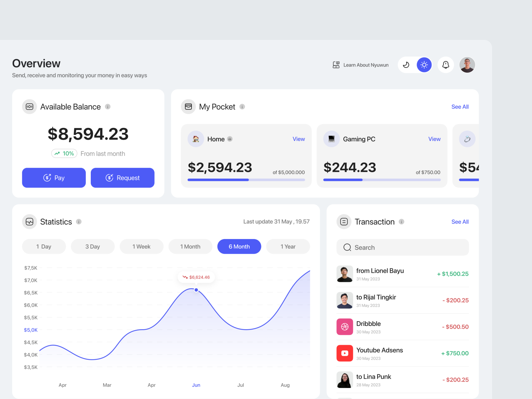Click the Dribbble transaction icon
Viewport: 532px width, 399px height.
345,327
